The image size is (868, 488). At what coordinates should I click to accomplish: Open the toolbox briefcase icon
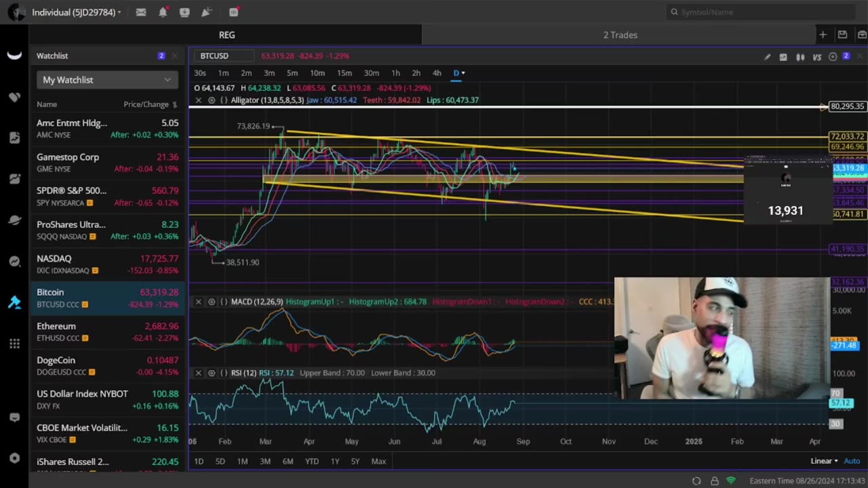(x=862, y=35)
